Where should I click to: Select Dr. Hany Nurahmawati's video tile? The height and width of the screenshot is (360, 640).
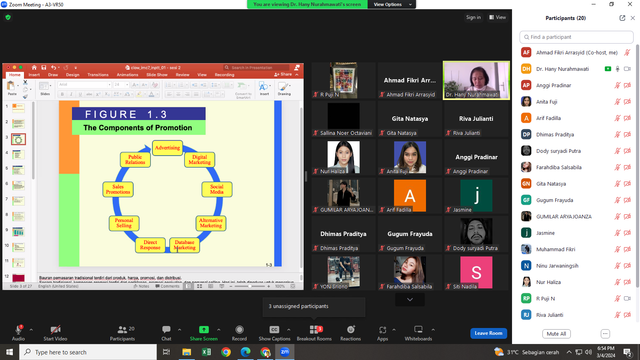tap(476, 80)
